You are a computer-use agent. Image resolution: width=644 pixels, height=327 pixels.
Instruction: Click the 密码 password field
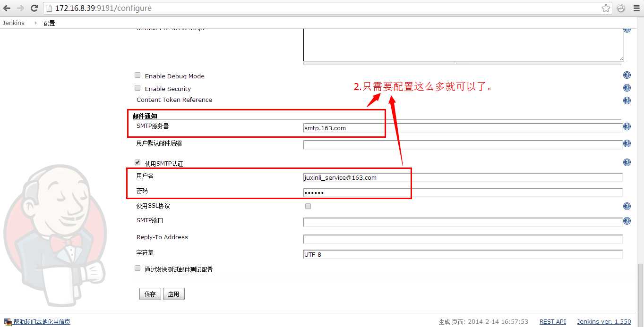point(463,193)
